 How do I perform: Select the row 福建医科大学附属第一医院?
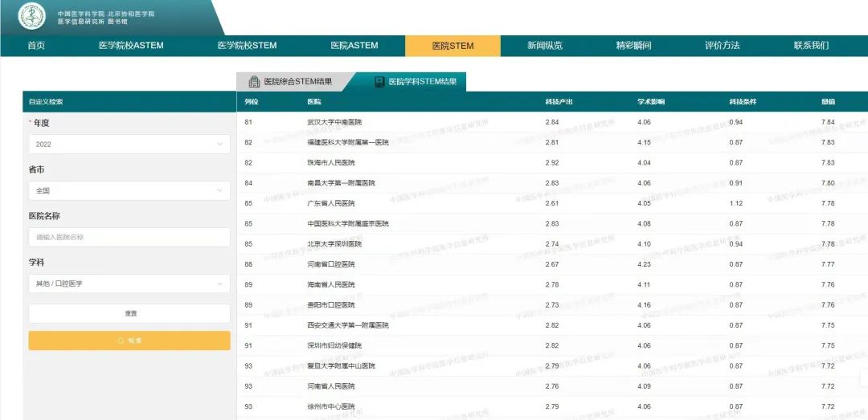point(552,142)
